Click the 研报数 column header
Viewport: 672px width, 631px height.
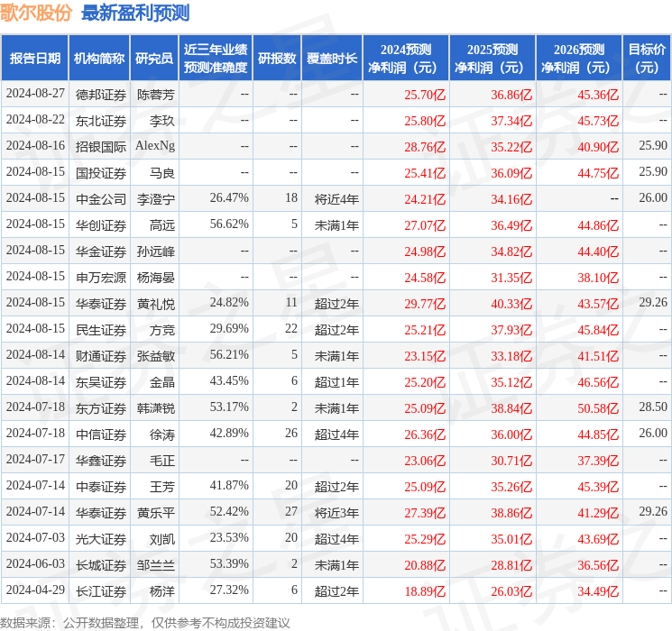coord(277,59)
